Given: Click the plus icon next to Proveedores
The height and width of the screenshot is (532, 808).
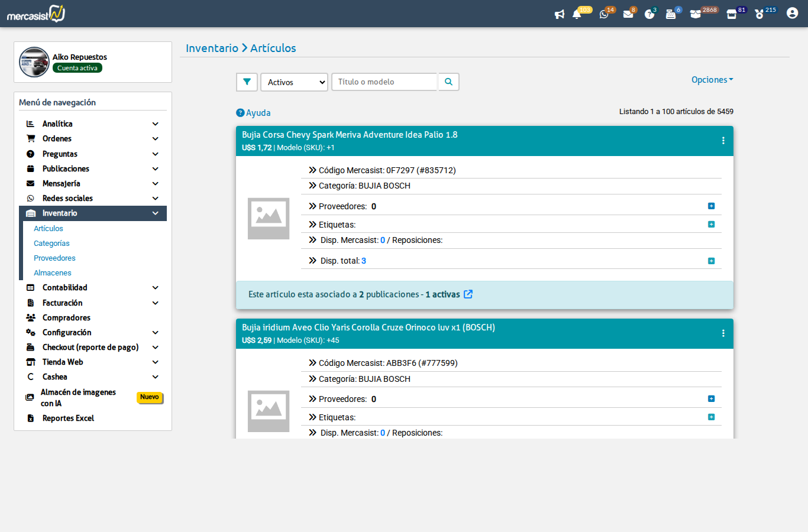Looking at the screenshot, I should click(712, 206).
